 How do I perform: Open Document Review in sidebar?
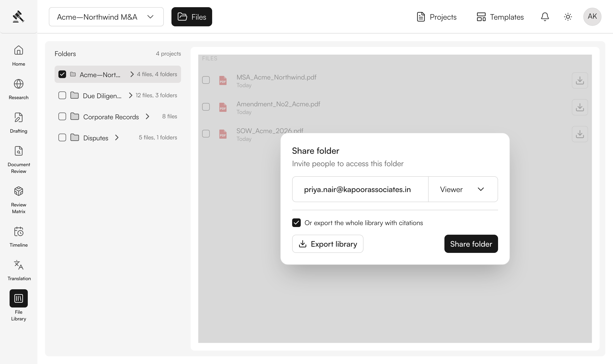(x=19, y=160)
